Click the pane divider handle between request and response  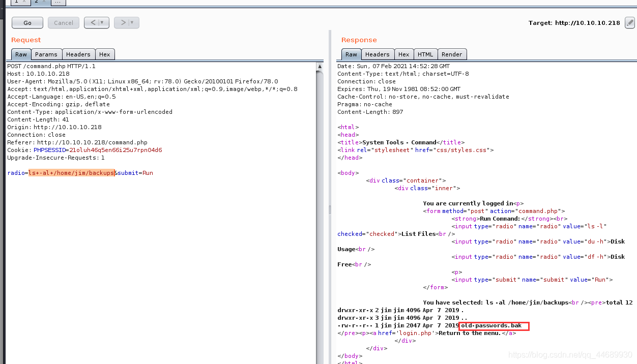pos(329,209)
